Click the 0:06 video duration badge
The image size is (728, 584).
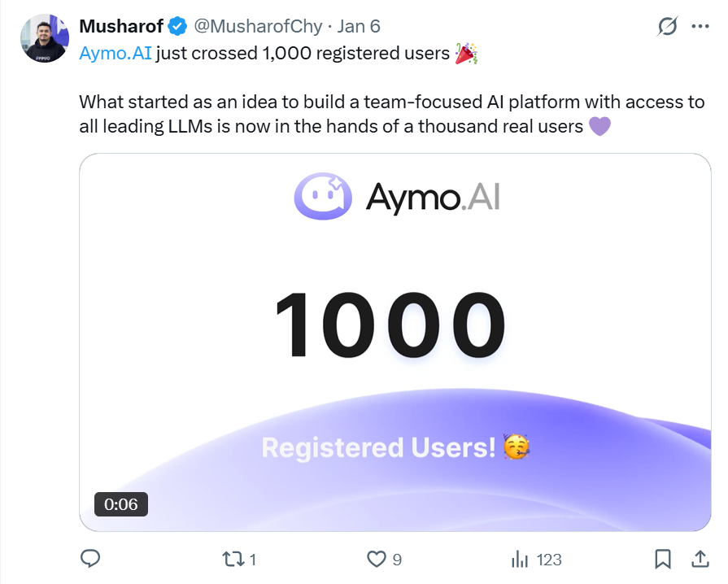tap(120, 504)
